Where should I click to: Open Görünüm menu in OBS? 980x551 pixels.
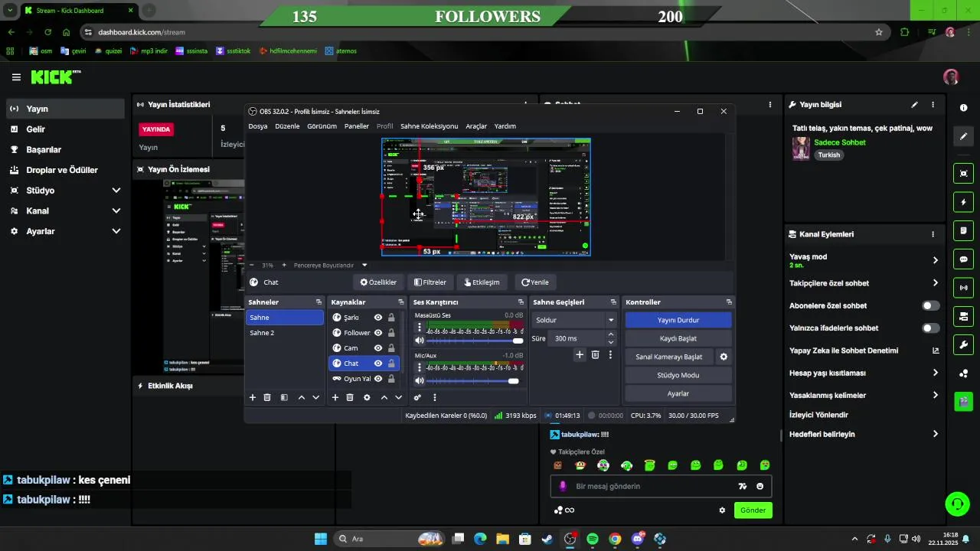tap(322, 126)
